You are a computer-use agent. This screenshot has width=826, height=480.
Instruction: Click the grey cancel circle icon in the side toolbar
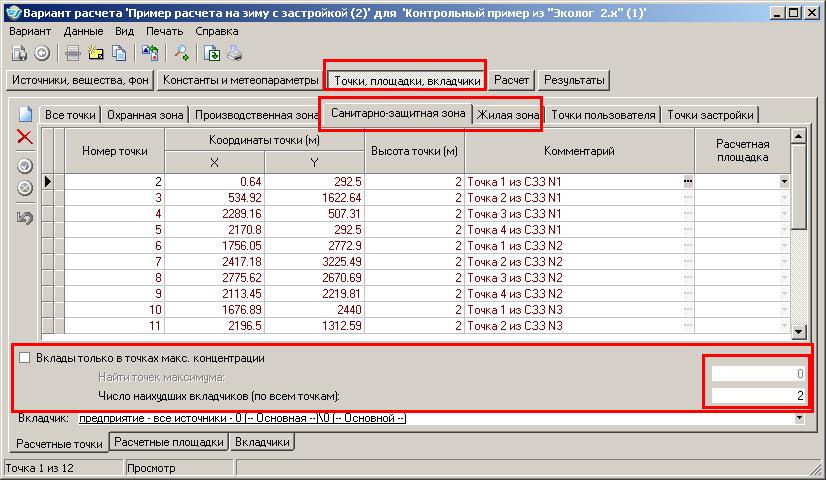(25, 187)
